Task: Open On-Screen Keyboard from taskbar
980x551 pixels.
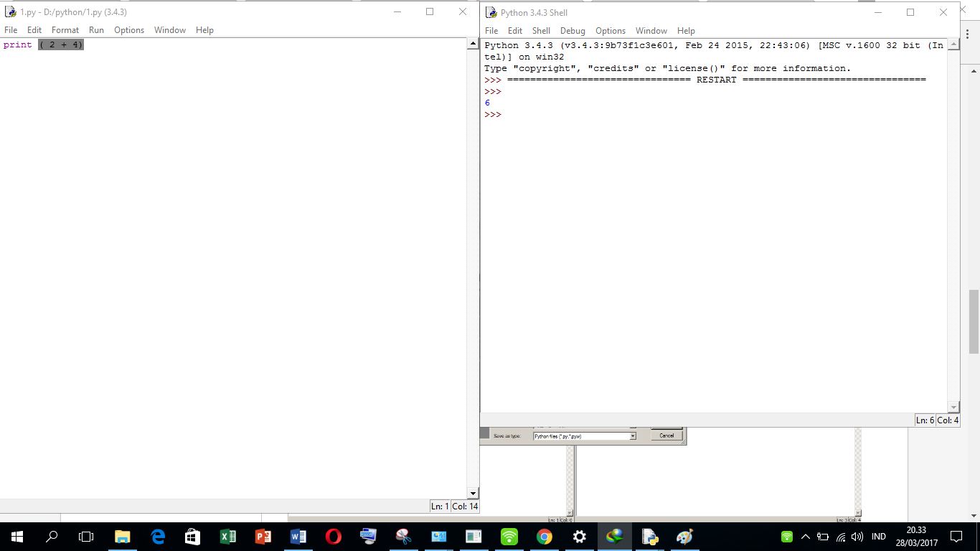Action: tap(369, 537)
